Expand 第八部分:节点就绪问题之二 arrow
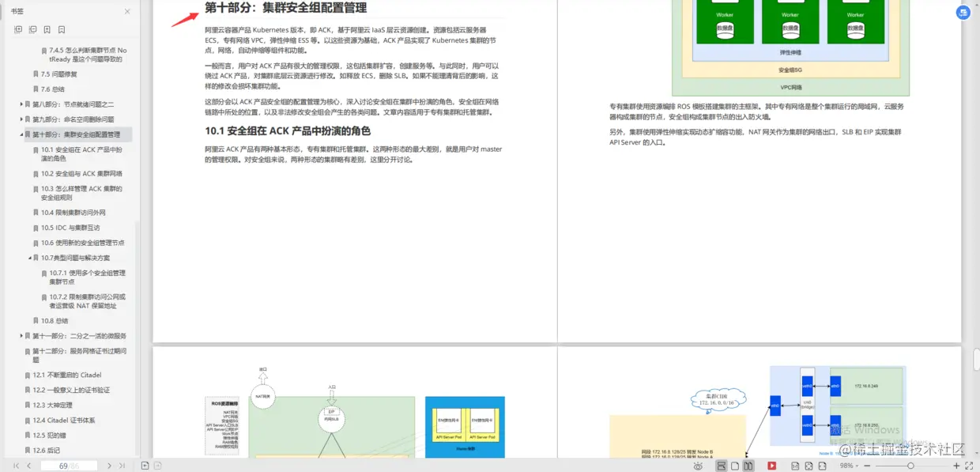The width and height of the screenshot is (980, 472). click(21, 104)
